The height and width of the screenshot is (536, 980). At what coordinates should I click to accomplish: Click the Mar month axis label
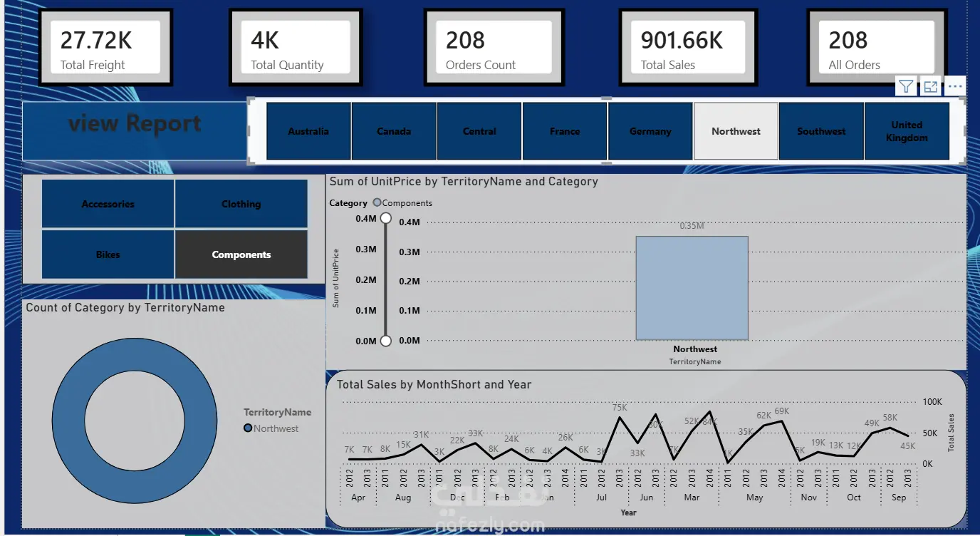click(x=692, y=498)
